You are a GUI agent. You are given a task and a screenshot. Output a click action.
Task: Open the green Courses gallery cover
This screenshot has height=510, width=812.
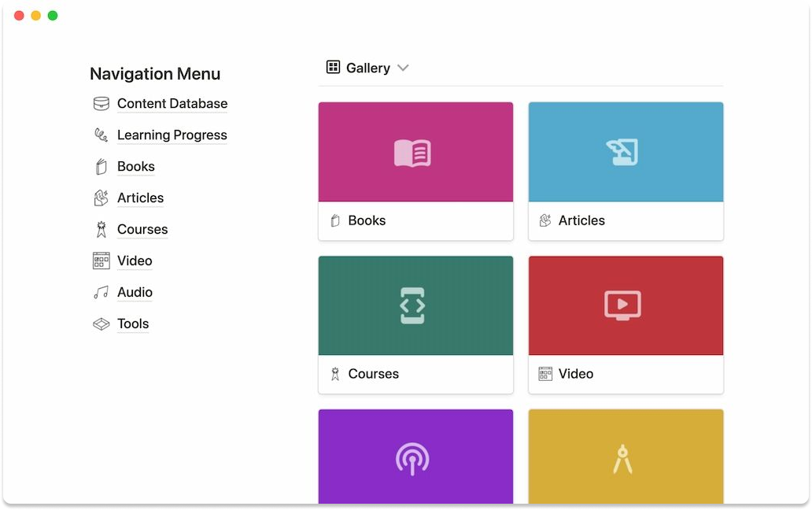point(415,305)
